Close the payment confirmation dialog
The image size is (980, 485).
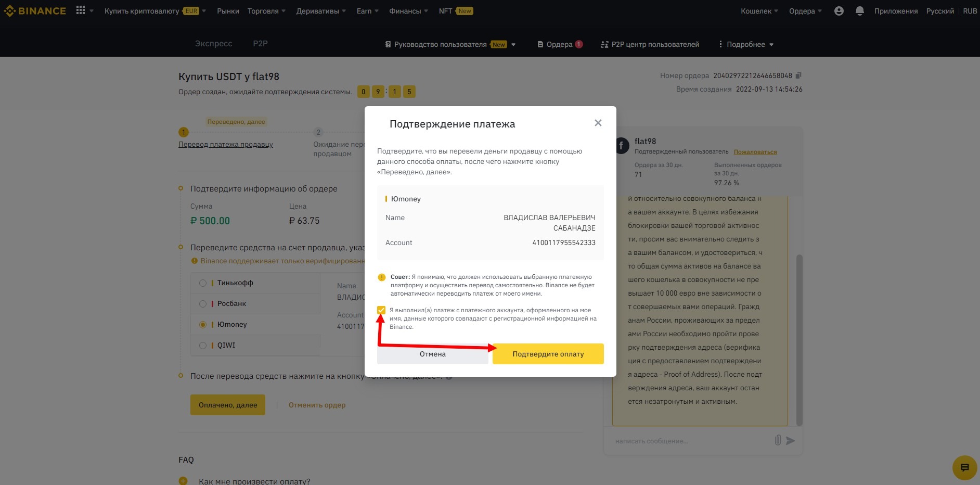pyautogui.click(x=598, y=123)
